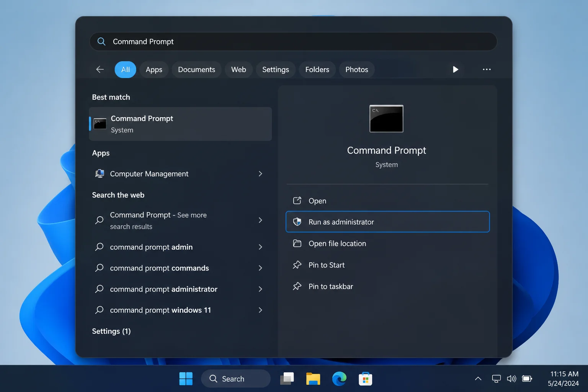
Task: Click the back arrow in search panel
Action: point(100,69)
